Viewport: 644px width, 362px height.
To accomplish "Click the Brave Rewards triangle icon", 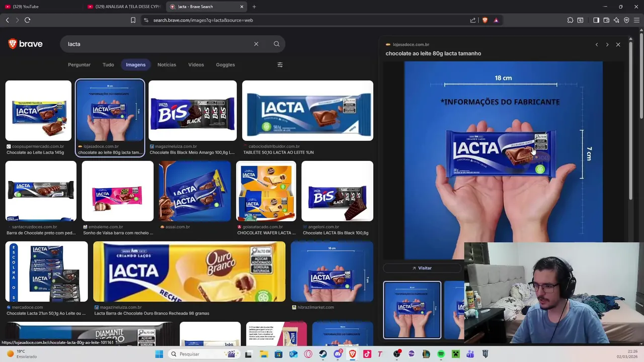I will (496, 20).
